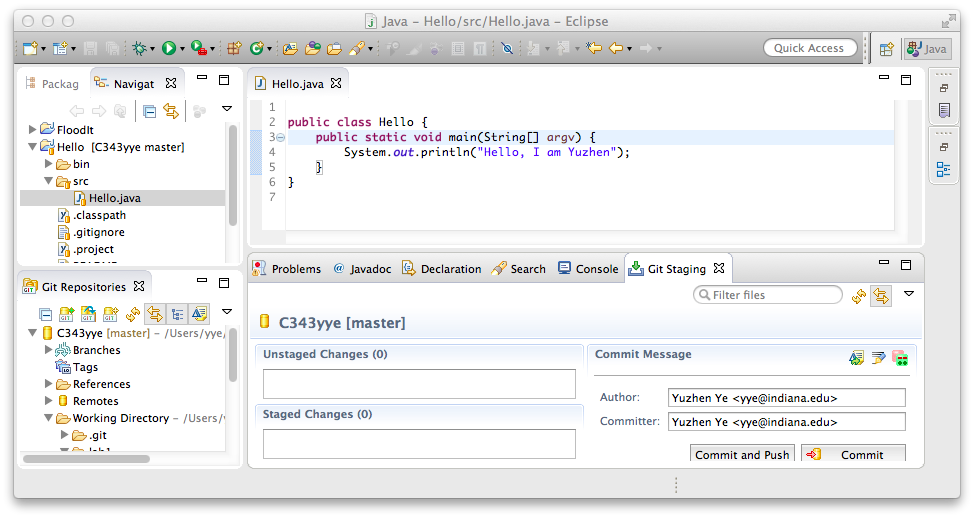974x518 pixels.
Task: Open the Git Staging view menu dropdown
Action: point(909,294)
